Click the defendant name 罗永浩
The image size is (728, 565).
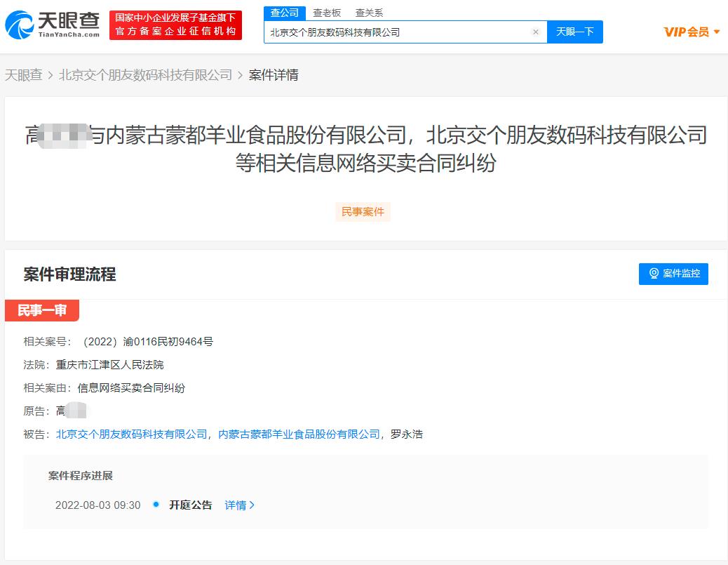[407, 434]
